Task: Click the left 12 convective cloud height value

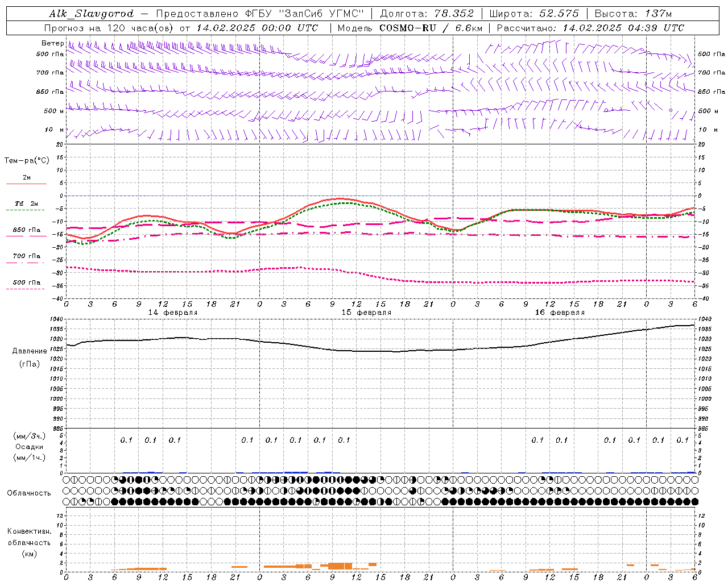Action: click(61, 516)
